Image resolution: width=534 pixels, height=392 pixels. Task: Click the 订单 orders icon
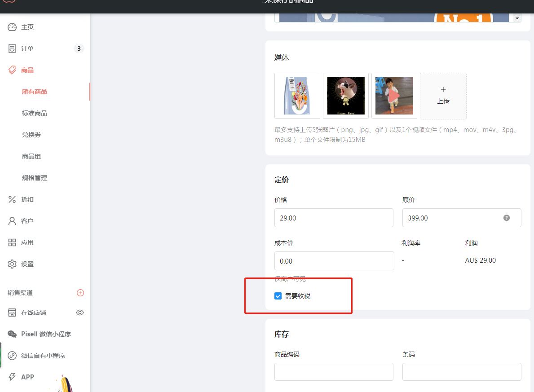coord(12,48)
